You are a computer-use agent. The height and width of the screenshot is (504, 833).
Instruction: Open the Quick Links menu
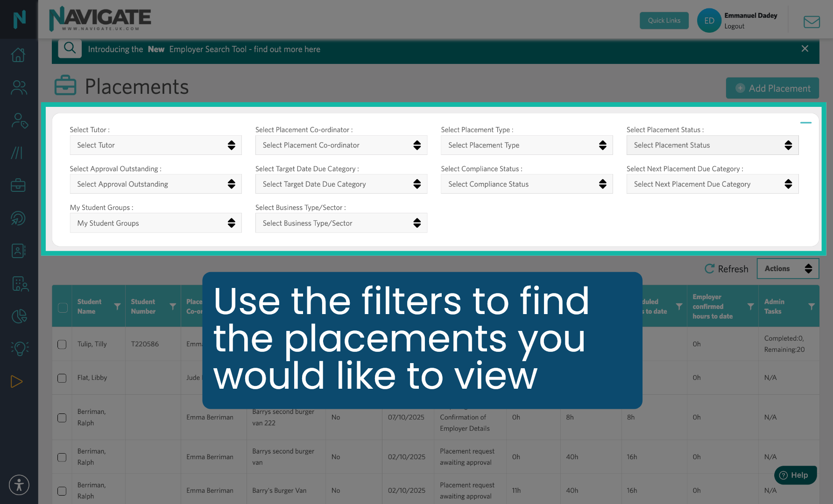point(664,21)
